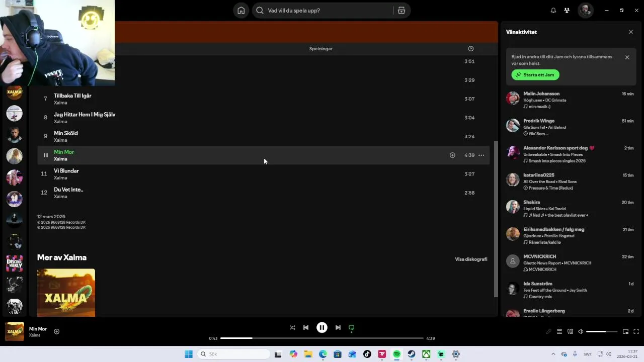Image resolution: width=644 pixels, height=362 pixels.
Task: Click the song progress bar
Action: pyautogui.click(x=322, y=338)
